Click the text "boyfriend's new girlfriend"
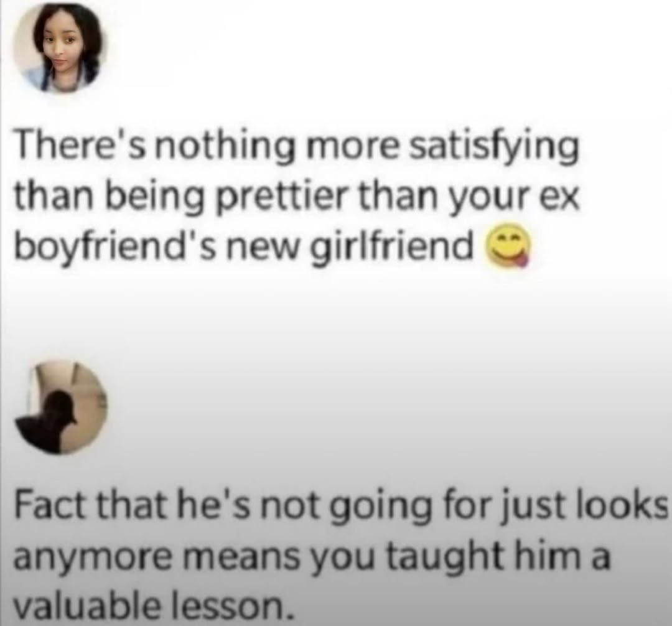Screen dimensions: 672x626 click(x=243, y=248)
